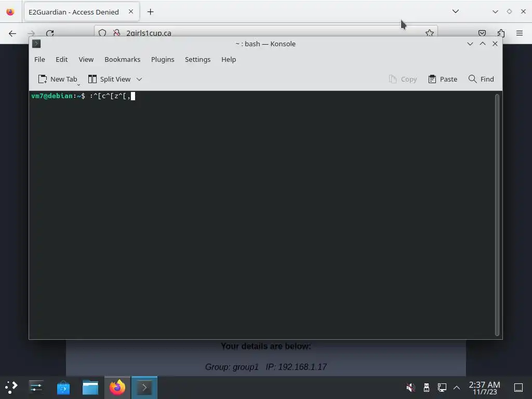Open the Plugins menu
Screen dimensions: 532x399
pyautogui.click(x=163, y=59)
